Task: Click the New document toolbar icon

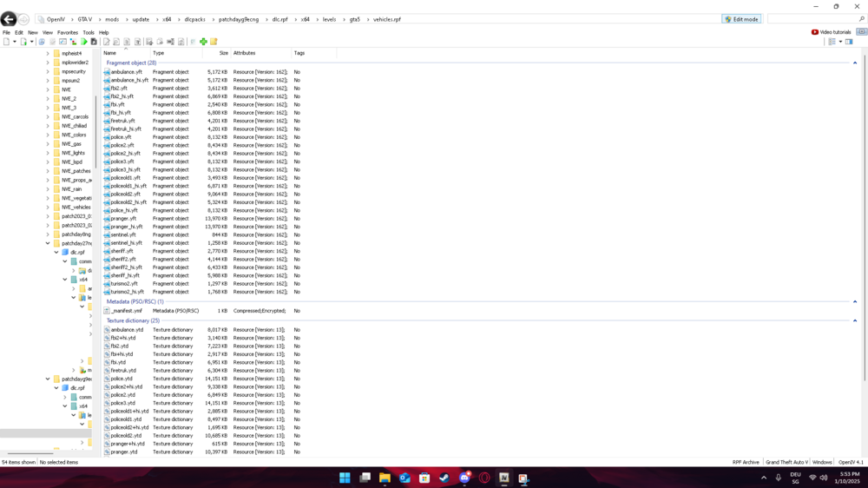Action: (x=6, y=42)
